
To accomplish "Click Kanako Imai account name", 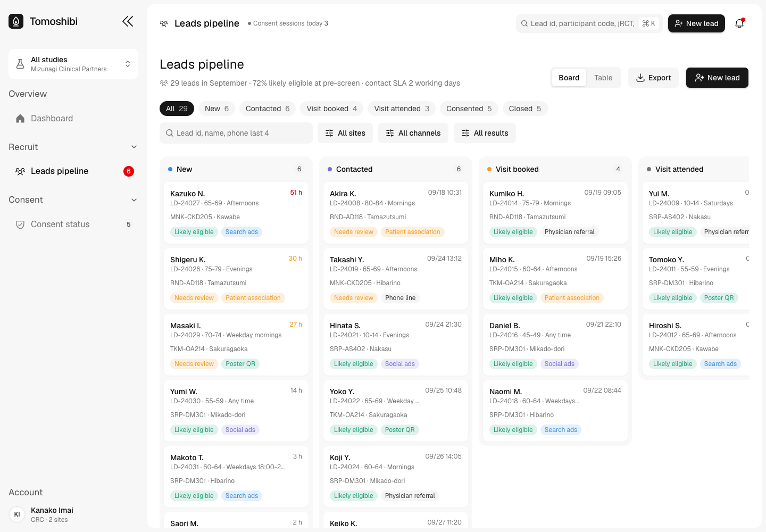I will [x=52, y=510].
